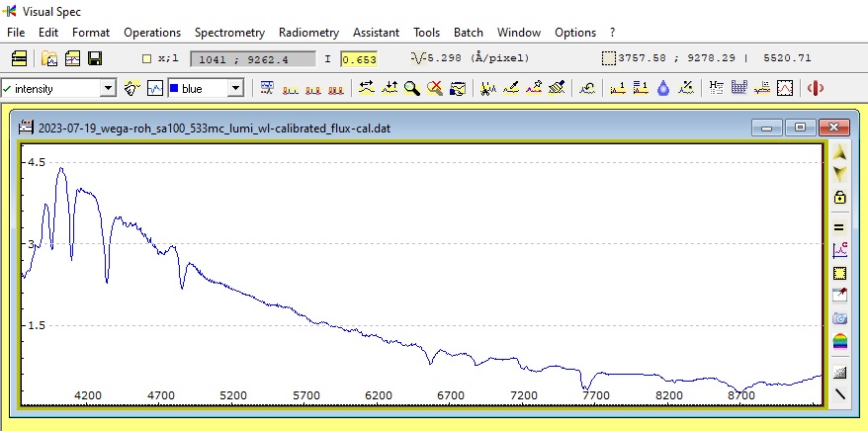This screenshot has width=868, height=431.
Task: Click the pinned note icon in side panel
Action: tap(839, 296)
